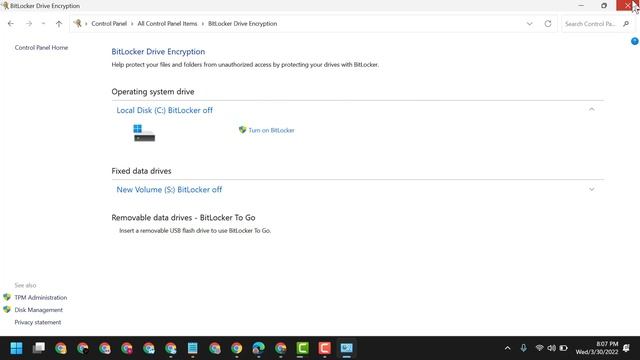The image size is (640, 360).
Task: Click Turn on BitLocker link
Action: click(271, 130)
